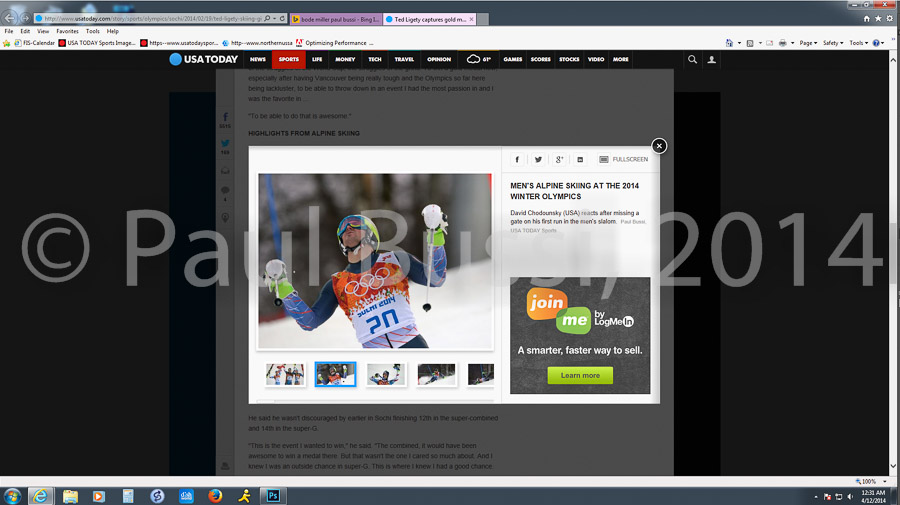Share gallery on Facebook icon

pyautogui.click(x=517, y=160)
